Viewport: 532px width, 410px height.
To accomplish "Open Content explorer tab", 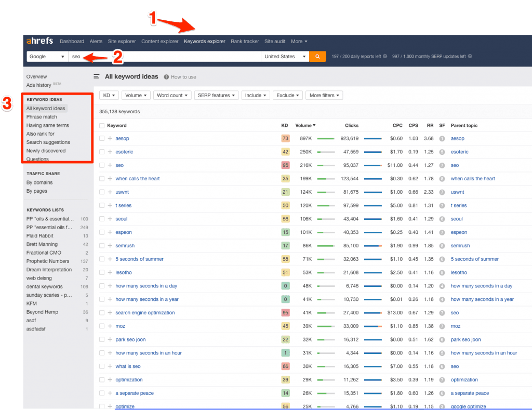I will (x=160, y=42).
